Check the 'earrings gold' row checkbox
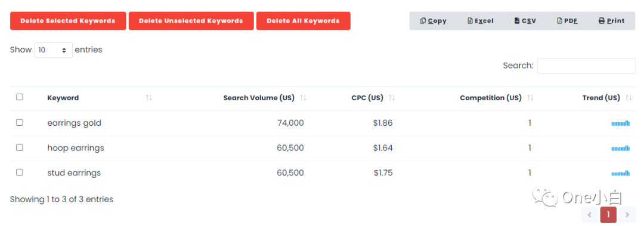This screenshot has height=226, width=644. 19,122
